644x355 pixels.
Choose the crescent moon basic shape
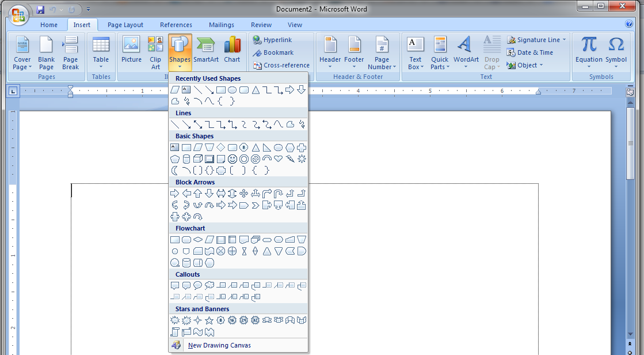[x=175, y=171]
